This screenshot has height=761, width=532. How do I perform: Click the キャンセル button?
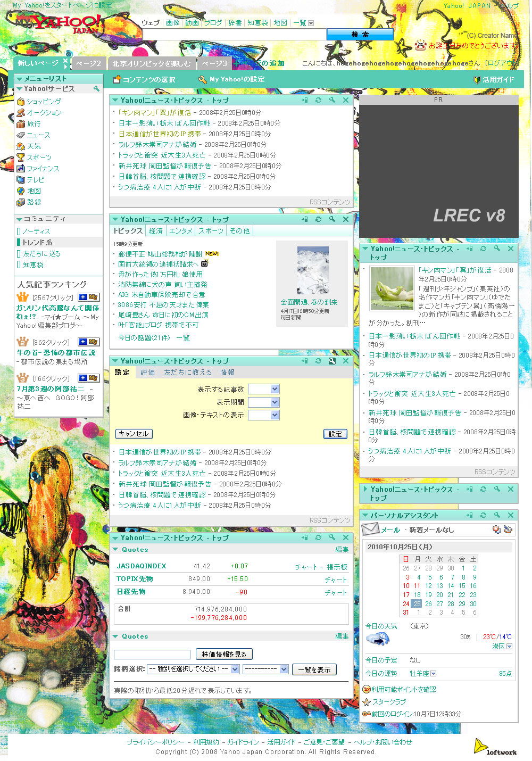[x=134, y=434]
